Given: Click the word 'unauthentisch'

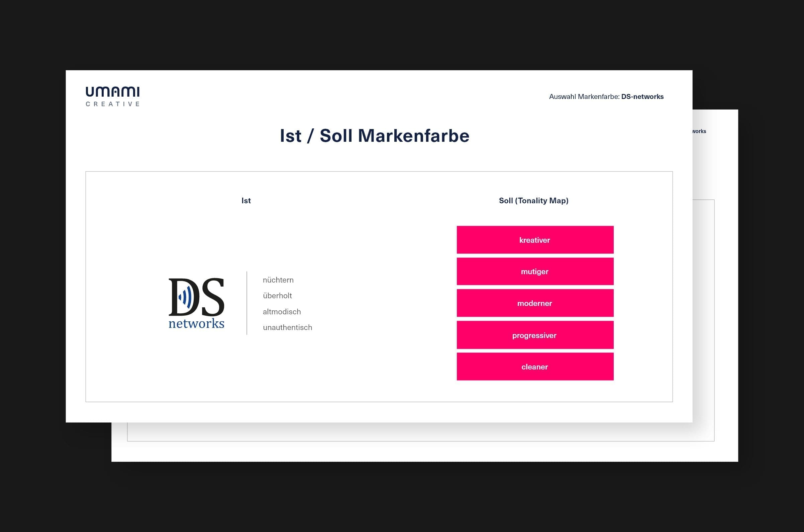Looking at the screenshot, I should [x=287, y=327].
